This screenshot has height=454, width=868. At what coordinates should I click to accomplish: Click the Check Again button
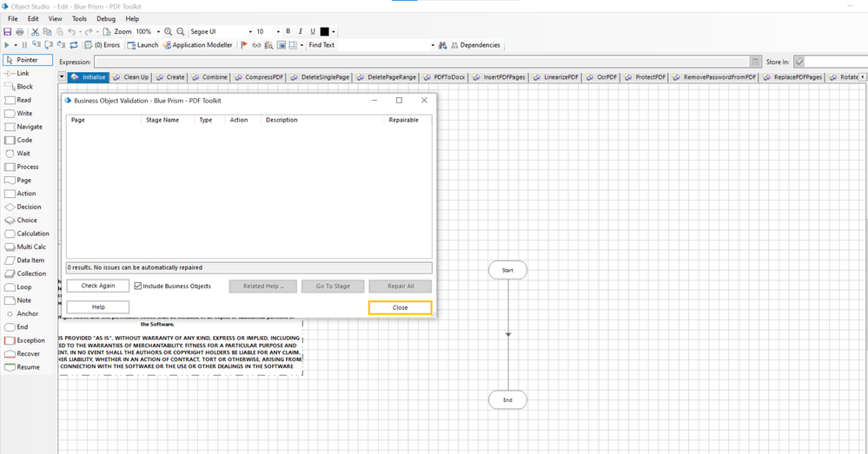pos(97,286)
